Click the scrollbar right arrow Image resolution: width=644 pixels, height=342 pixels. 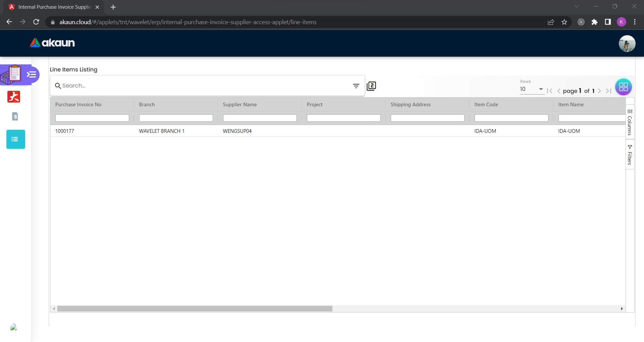point(622,309)
